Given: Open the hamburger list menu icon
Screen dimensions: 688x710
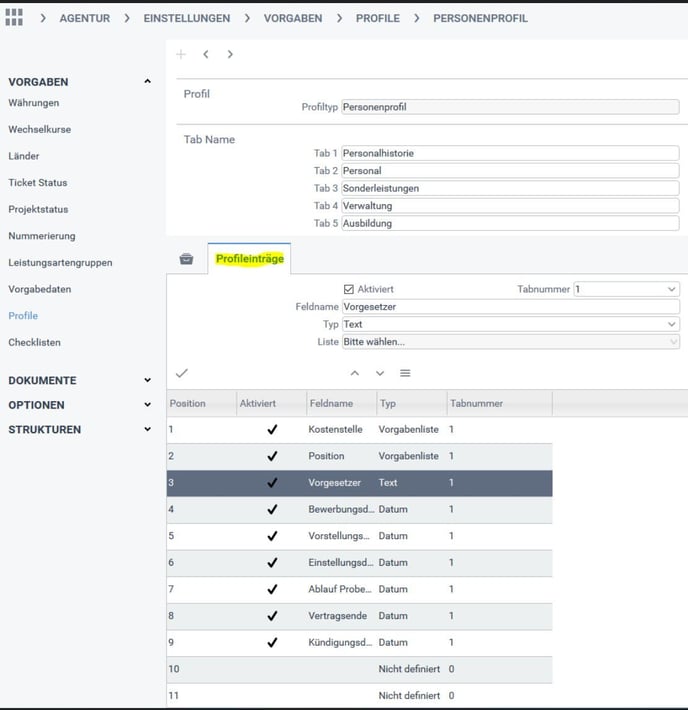Looking at the screenshot, I should (x=405, y=373).
